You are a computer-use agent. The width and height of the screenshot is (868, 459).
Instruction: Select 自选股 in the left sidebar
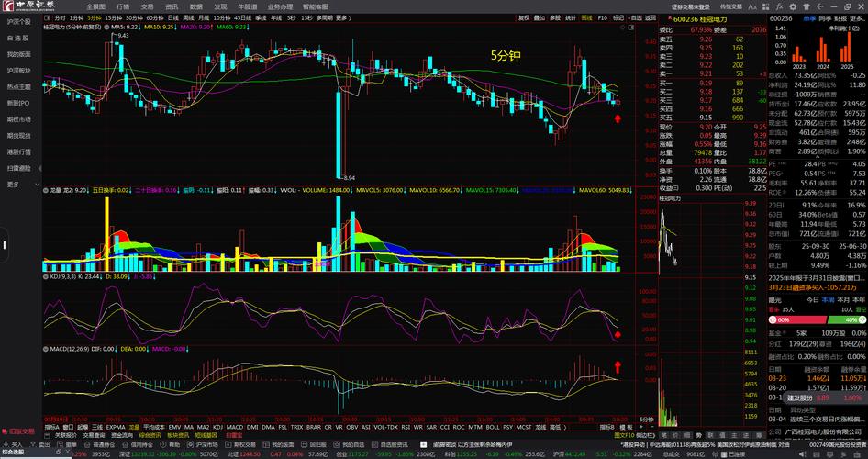17,38
